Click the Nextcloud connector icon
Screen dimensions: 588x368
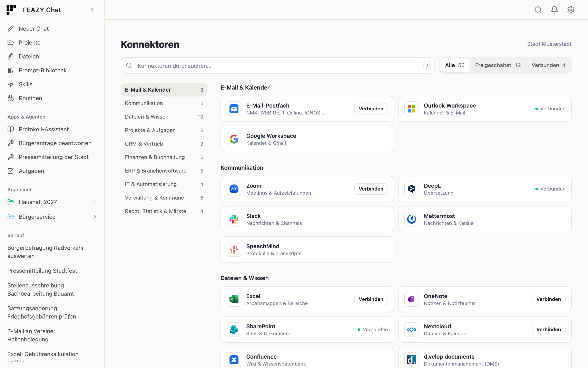pos(411,329)
